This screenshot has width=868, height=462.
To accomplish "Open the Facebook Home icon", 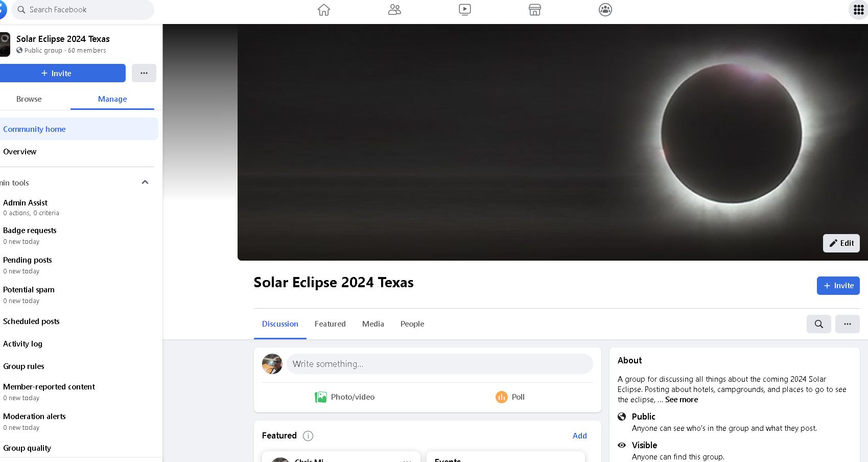I will click(324, 10).
